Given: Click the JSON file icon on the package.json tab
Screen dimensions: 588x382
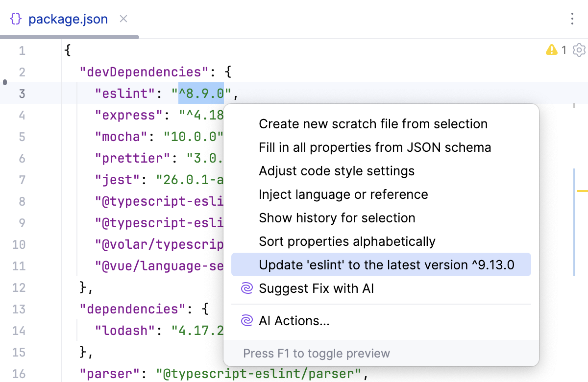Looking at the screenshot, I should tap(15, 19).
